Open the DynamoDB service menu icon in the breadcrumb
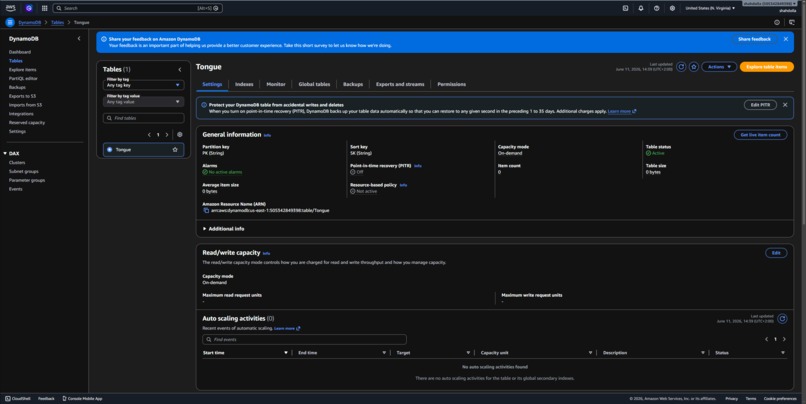 pyautogui.click(x=10, y=23)
